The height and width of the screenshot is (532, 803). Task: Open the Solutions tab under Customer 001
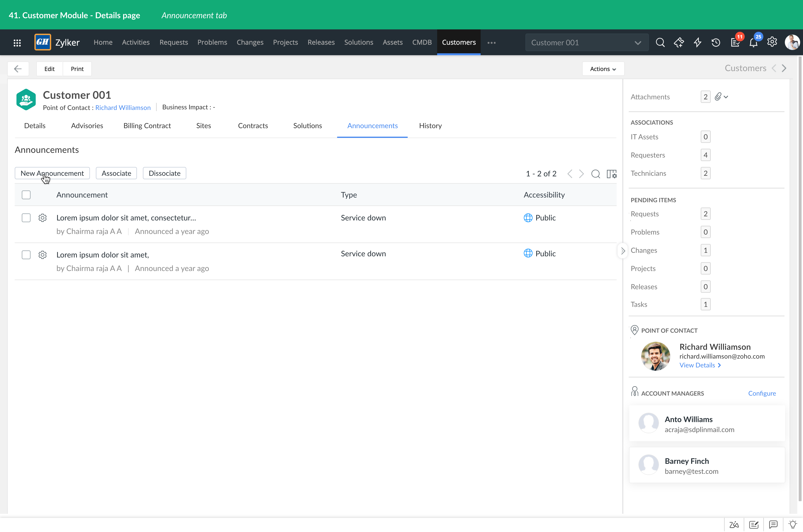[308, 126]
